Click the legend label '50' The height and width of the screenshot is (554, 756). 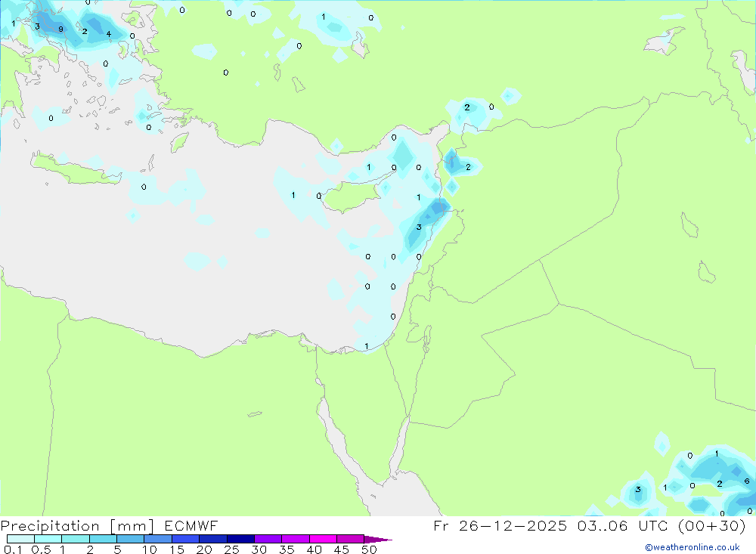370,549
